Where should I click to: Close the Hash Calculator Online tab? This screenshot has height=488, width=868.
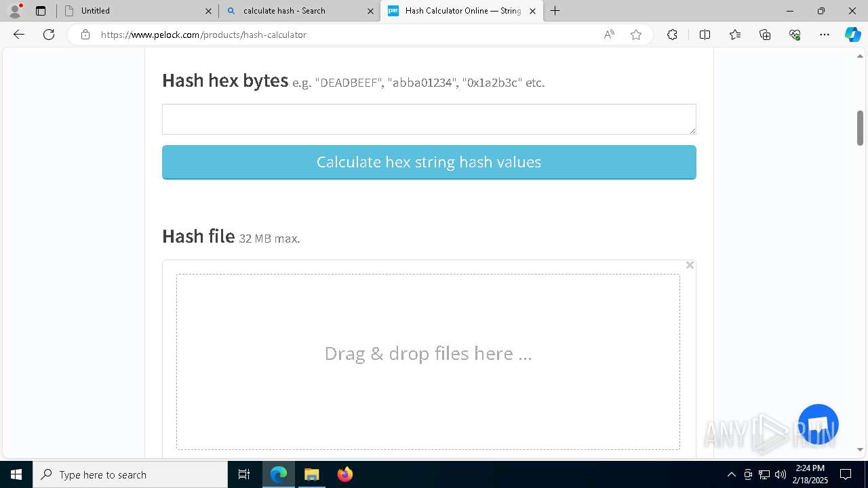click(532, 11)
